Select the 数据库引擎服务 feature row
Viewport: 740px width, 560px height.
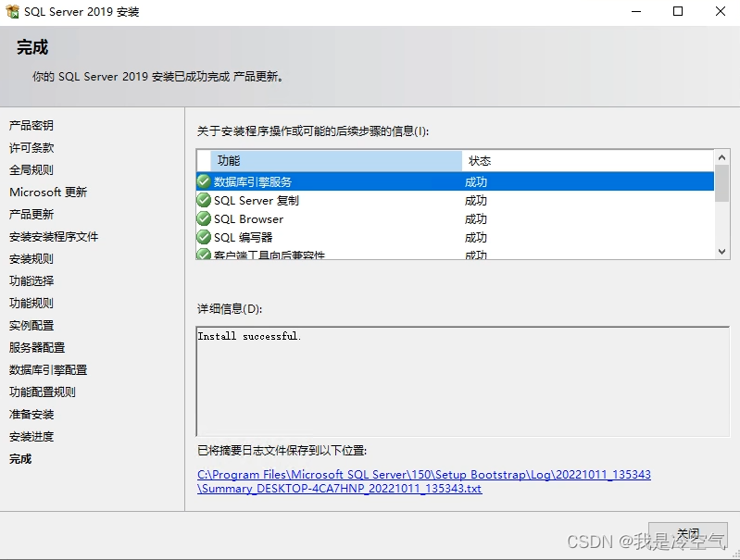pyautogui.click(x=455, y=181)
